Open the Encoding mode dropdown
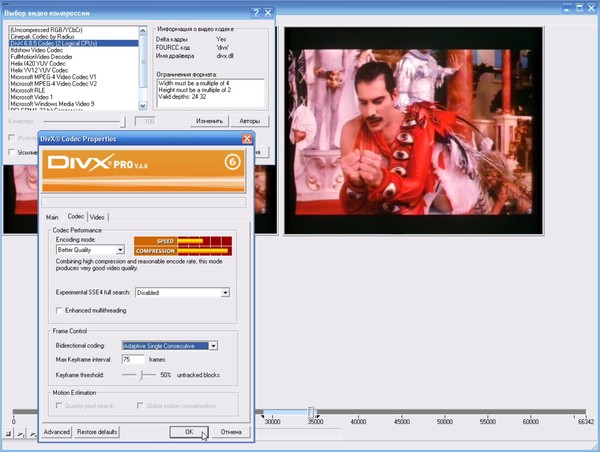 120,250
